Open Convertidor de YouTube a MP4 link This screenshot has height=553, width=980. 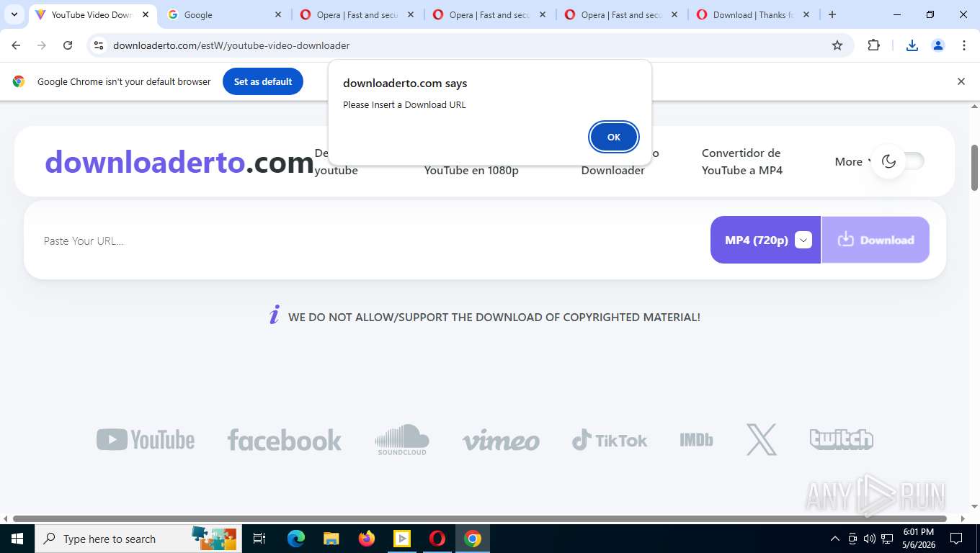point(742,161)
